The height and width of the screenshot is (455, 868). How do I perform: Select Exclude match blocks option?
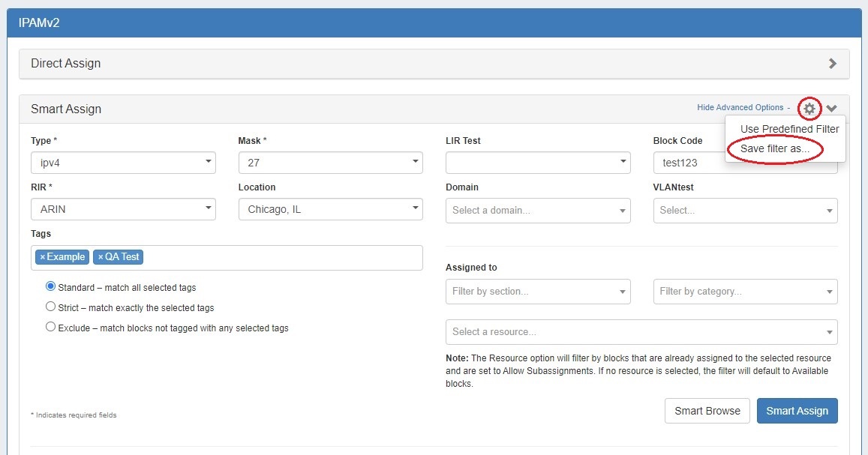(x=51, y=327)
